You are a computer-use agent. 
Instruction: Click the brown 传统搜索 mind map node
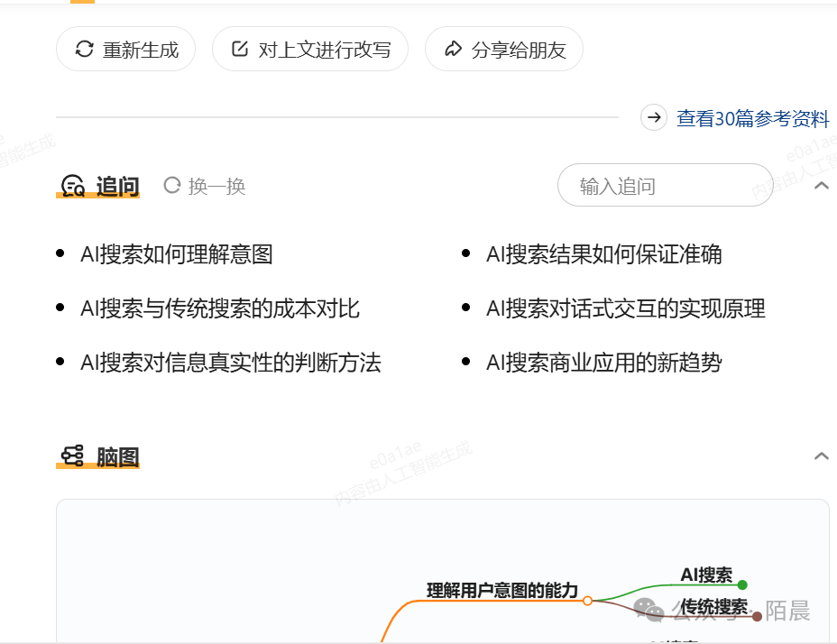click(x=713, y=607)
